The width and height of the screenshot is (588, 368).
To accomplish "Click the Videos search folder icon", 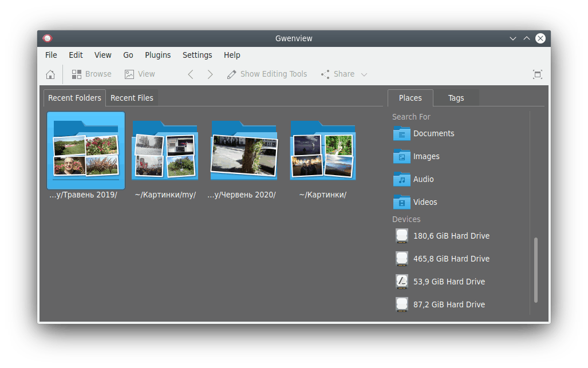I will coord(401,202).
